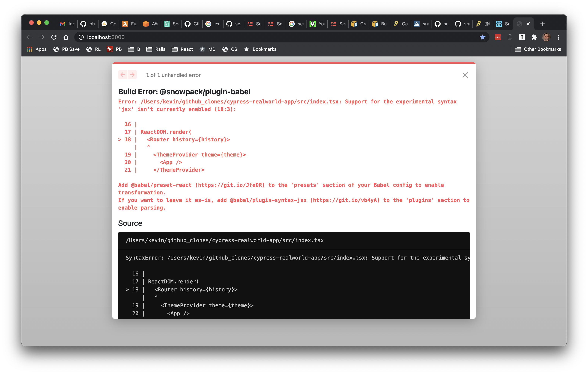Switch to the GitHub 'pb' tab
Viewport: 588px width, 374px height.
pos(88,24)
